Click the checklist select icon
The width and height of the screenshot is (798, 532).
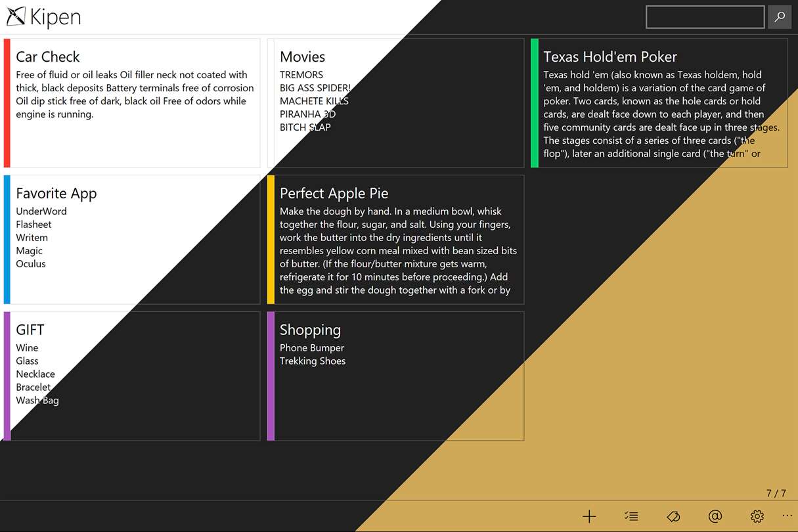click(x=631, y=516)
